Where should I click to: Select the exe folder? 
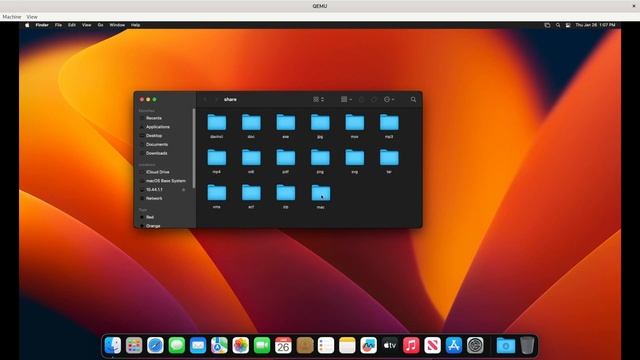[x=286, y=126]
